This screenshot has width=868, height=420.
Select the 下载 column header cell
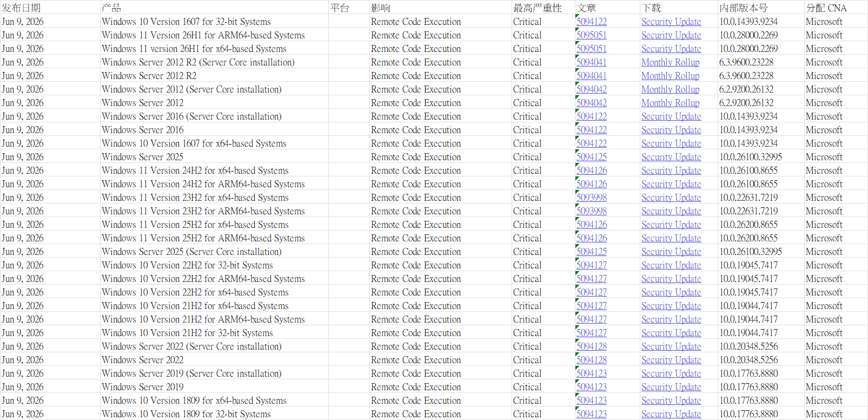click(x=679, y=8)
